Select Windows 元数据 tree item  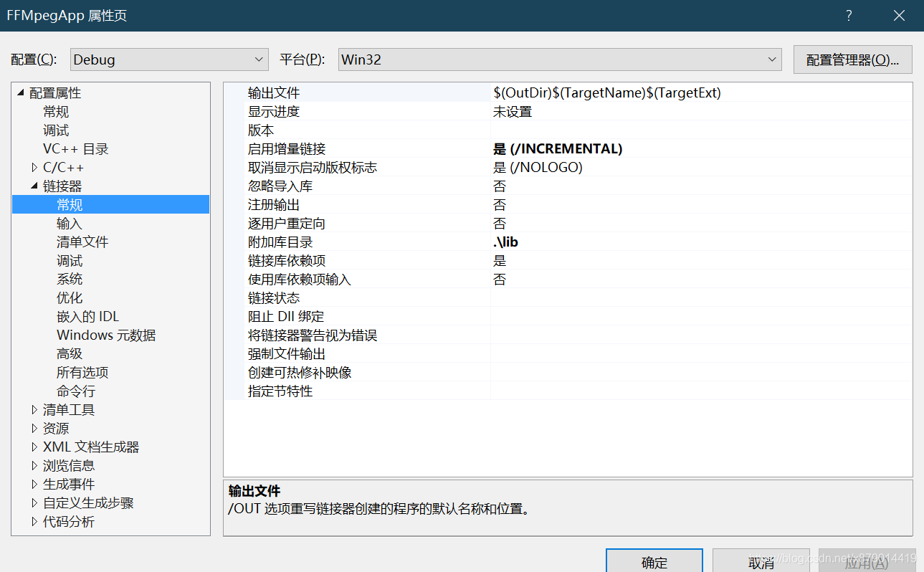tap(106, 335)
